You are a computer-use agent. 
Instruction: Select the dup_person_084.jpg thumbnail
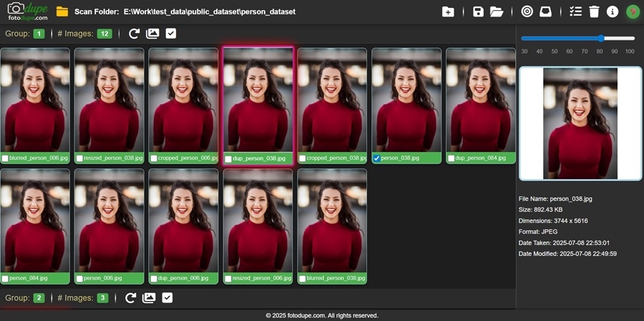[x=481, y=100]
